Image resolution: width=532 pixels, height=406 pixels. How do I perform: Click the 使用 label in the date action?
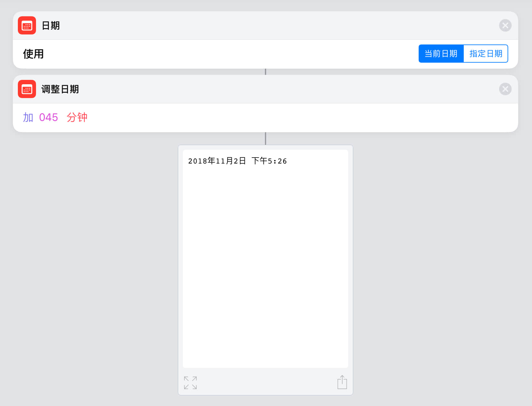pyautogui.click(x=34, y=54)
